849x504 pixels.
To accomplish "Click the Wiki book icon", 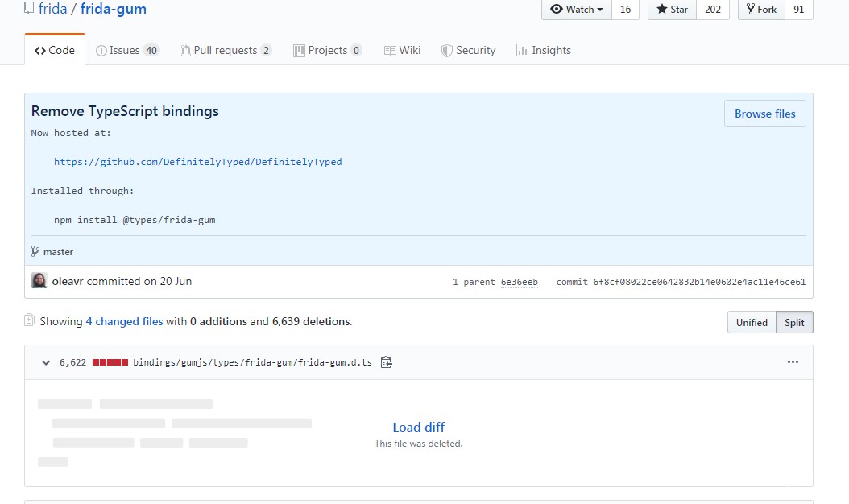I will click(x=390, y=51).
